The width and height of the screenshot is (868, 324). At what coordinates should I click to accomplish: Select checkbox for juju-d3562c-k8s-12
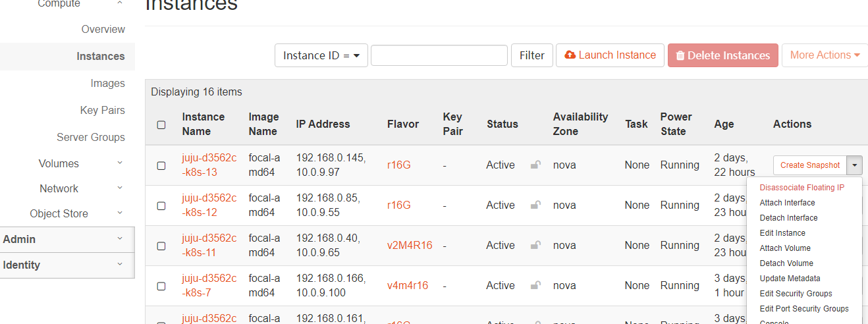coord(161,205)
